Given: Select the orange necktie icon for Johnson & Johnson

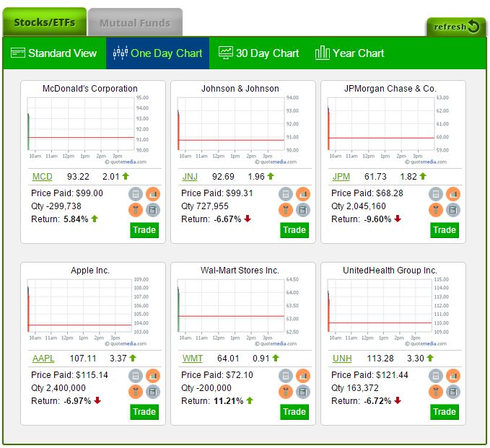Looking at the screenshot, I should pyautogui.click(x=285, y=210).
